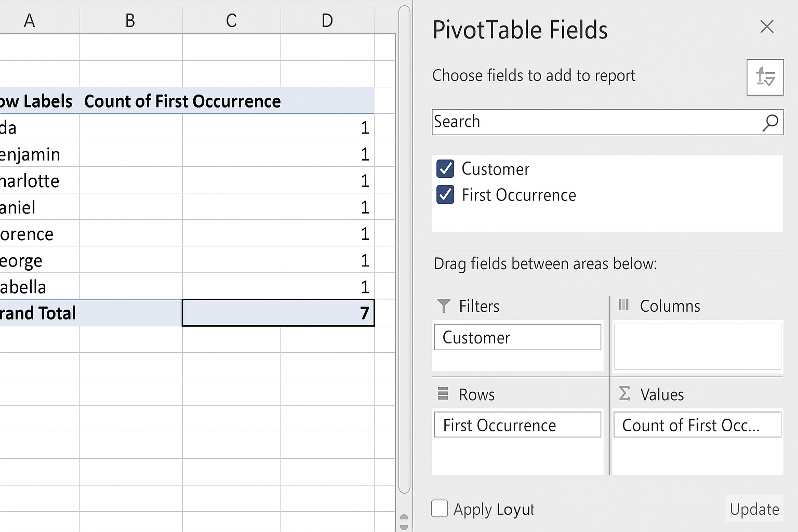The image size is (798, 532).
Task: Click the Count of First Occurrence header
Action: pos(182,101)
